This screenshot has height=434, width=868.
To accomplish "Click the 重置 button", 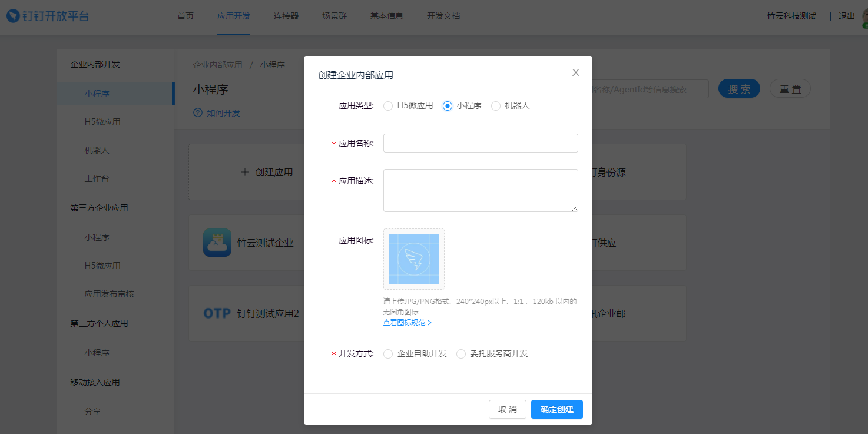I will pos(790,89).
